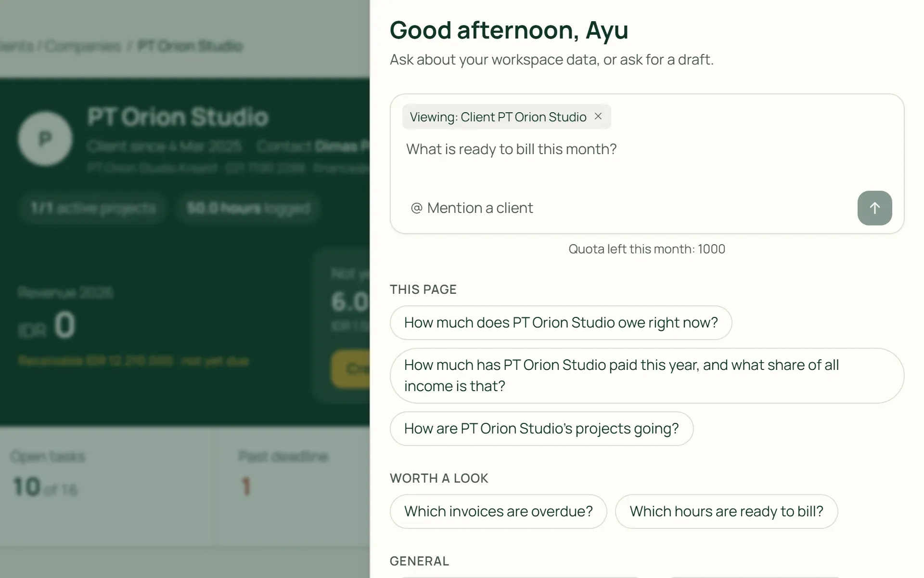Ask how PT Orion Studio's projects are going
The image size is (924, 578).
pos(541,429)
